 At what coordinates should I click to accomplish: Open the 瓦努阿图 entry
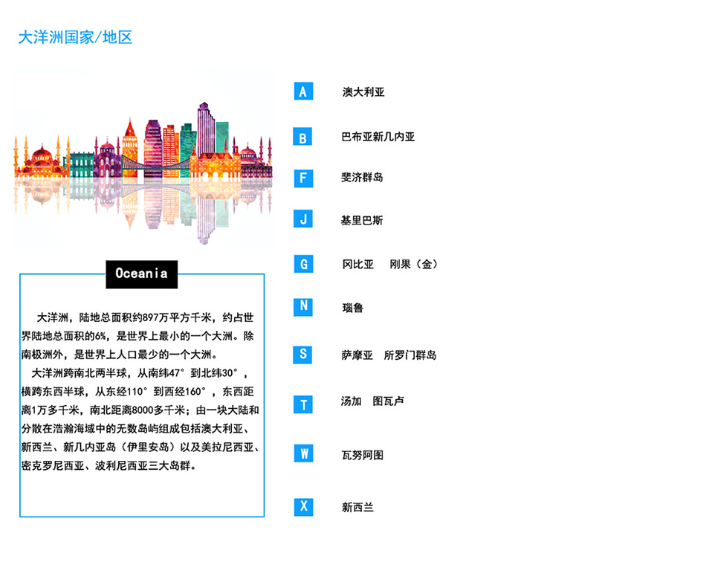[363, 455]
